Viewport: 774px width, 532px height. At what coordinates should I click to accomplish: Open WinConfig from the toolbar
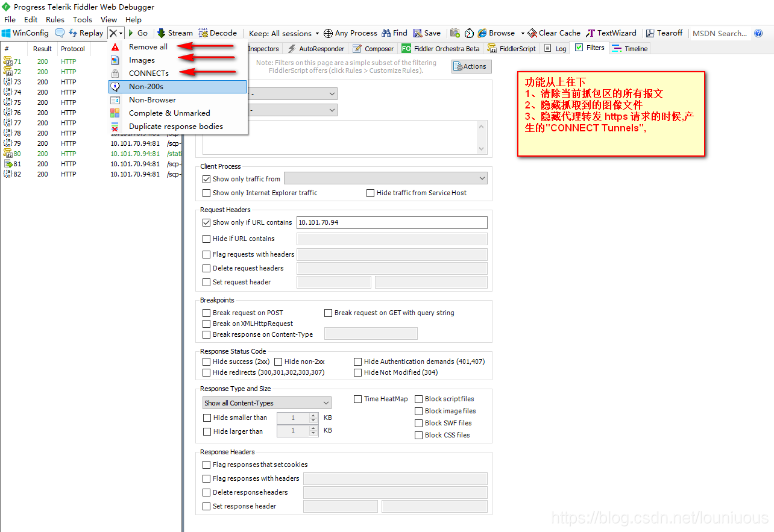(25, 33)
